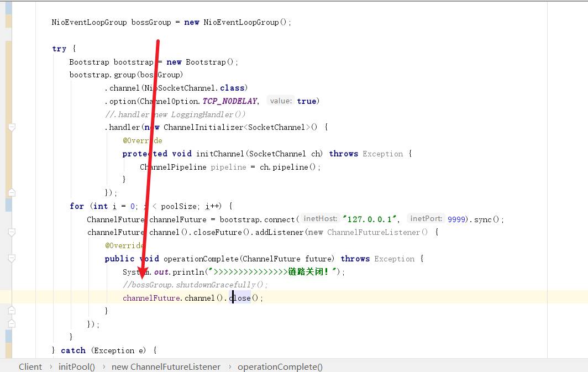Click the gutter change marker beside NioEventLoopGroup line
588x372 pixels.
8,22
